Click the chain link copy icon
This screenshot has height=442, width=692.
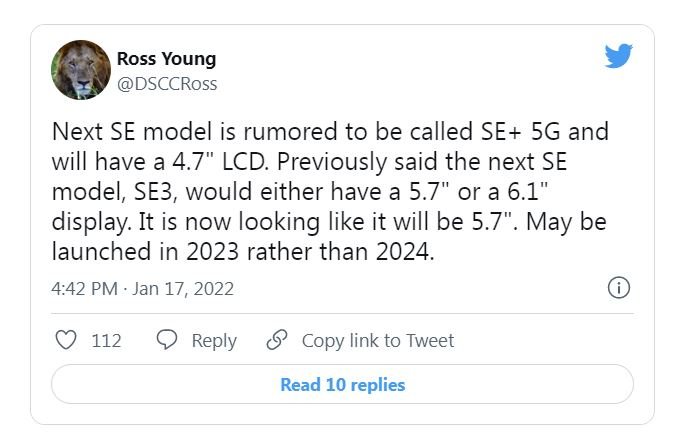point(277,341)
